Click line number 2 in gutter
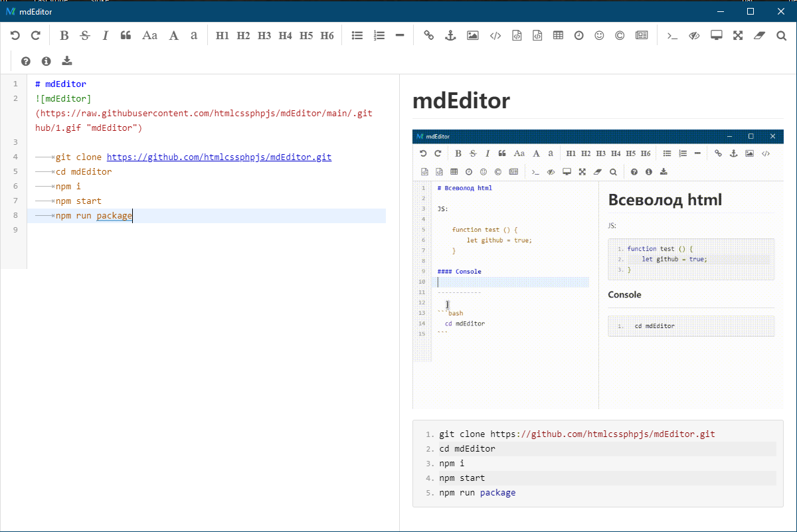 pyautogui.click(x=15, y=99)
